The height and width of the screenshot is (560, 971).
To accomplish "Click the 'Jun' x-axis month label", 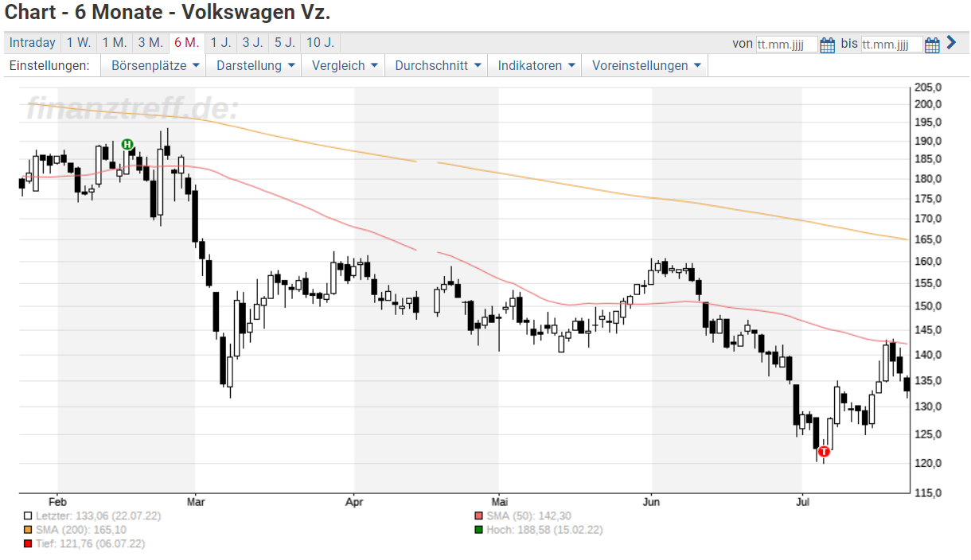I will click(x=652, y=502).
